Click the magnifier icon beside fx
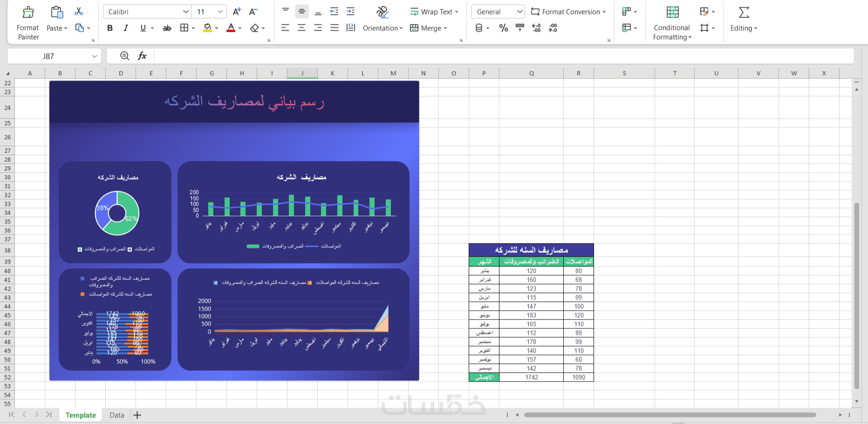Screen dimensions: 868x424 [x=124, y=56]
